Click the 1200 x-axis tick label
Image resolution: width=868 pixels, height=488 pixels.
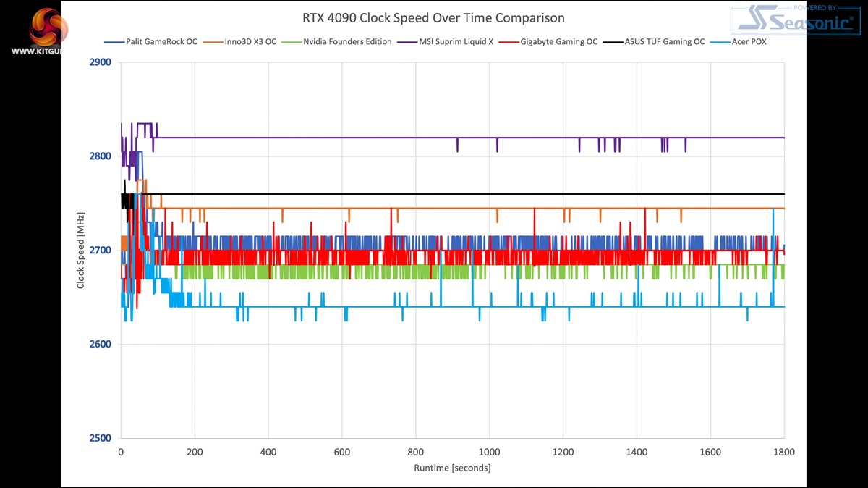point(563,452)
